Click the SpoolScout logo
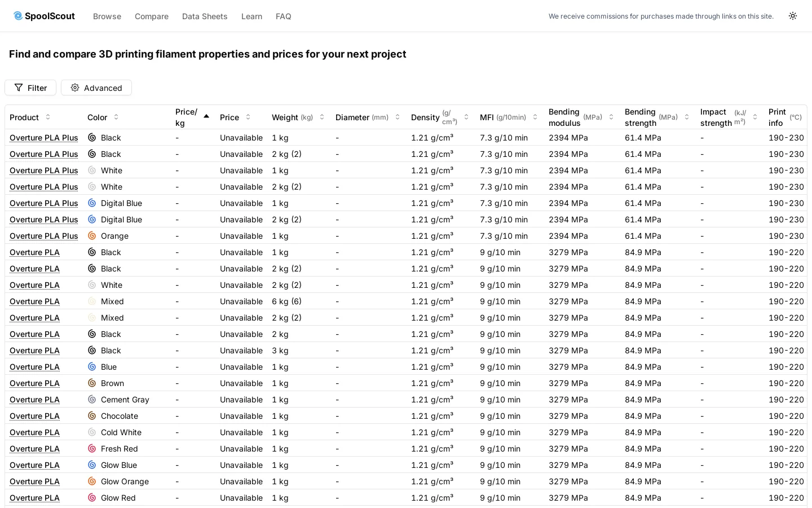Image resolution: width=812 pixels, height=508 pixels. pos(44,16)
